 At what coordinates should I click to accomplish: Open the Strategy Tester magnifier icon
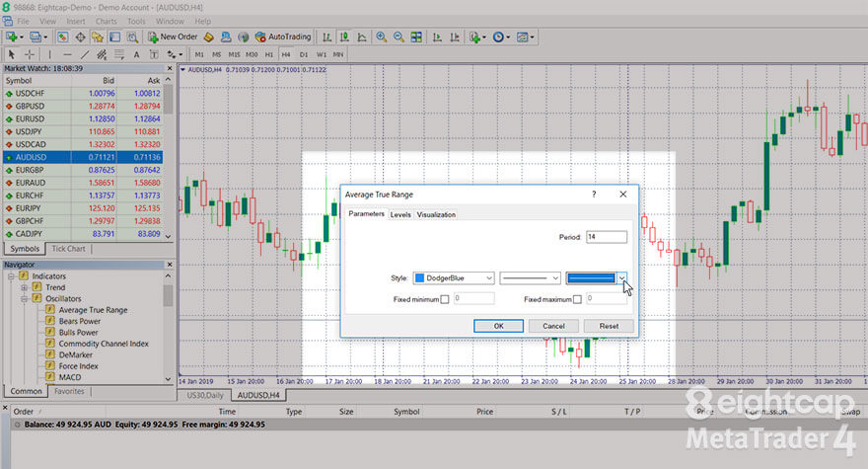(x=132, y=38)
